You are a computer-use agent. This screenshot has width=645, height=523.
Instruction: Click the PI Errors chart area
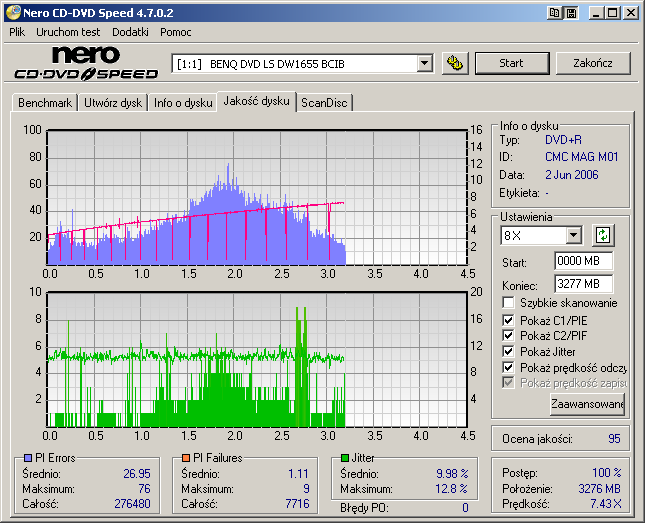[x=257, y=197]
